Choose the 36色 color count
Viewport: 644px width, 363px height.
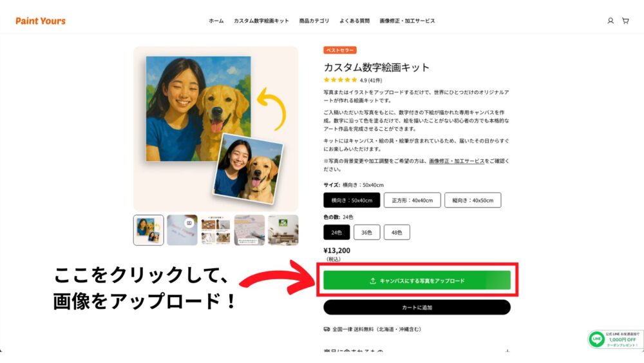[x=366, y=232]
